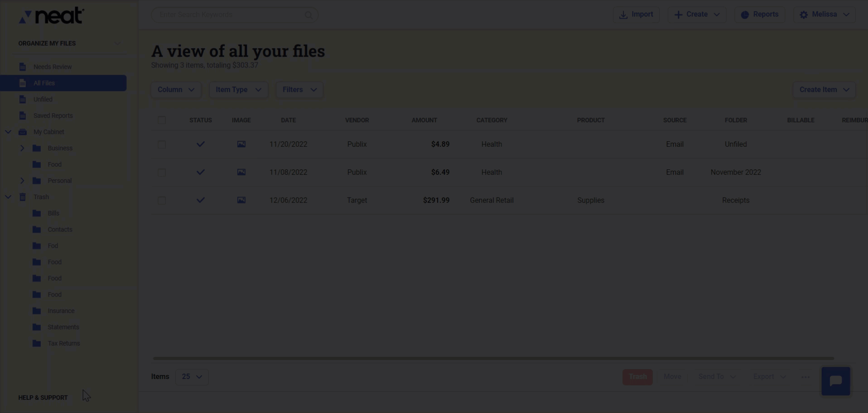868x413 pixels.
Task: Select checkbox for Publix 11/08/2022 row
Action: click(162, 172)
